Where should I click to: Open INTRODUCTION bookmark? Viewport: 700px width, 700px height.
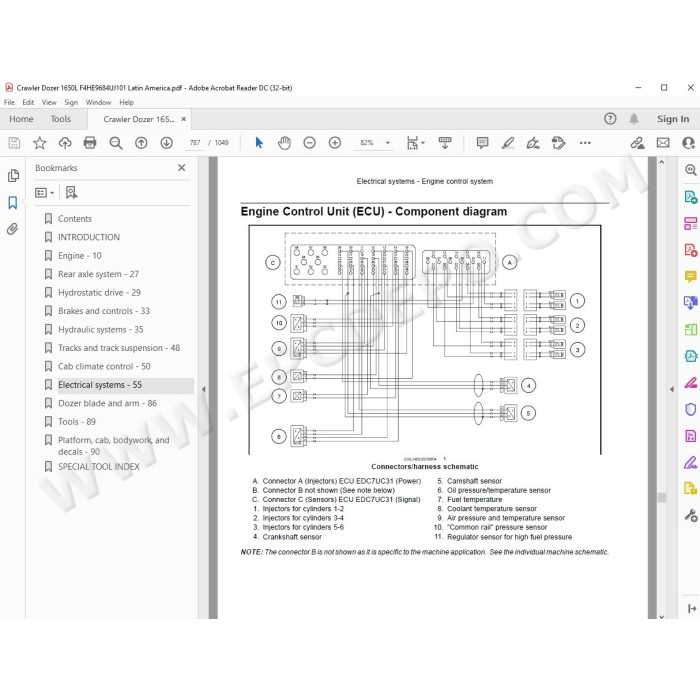click(89, 237)
